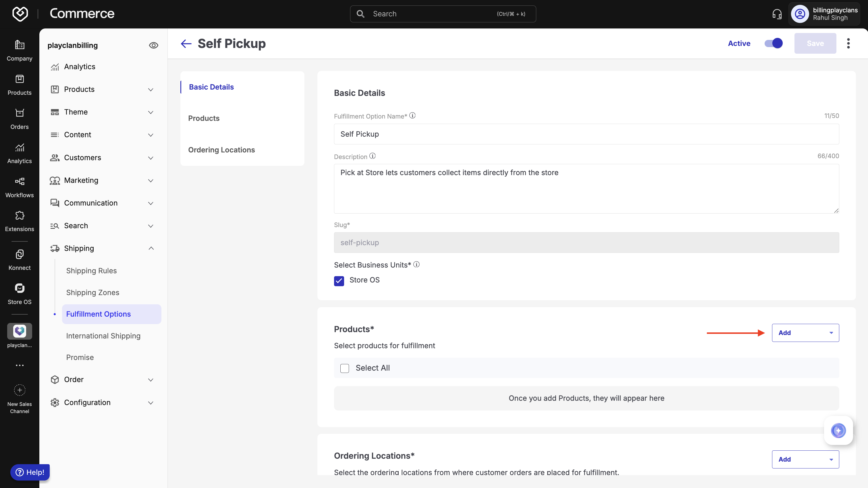Toggle the Active status switch
Screen dimensions: 868x488
pos(773,43)
